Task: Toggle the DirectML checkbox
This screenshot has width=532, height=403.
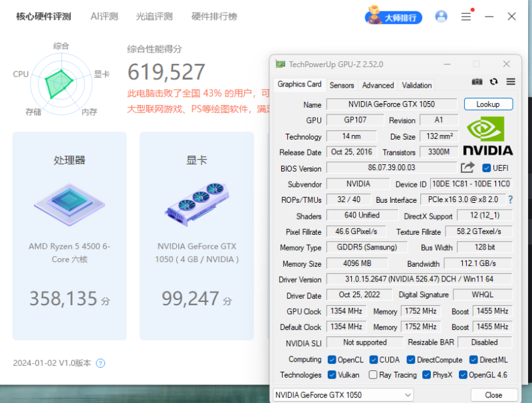Action: [x=473, y=360]
